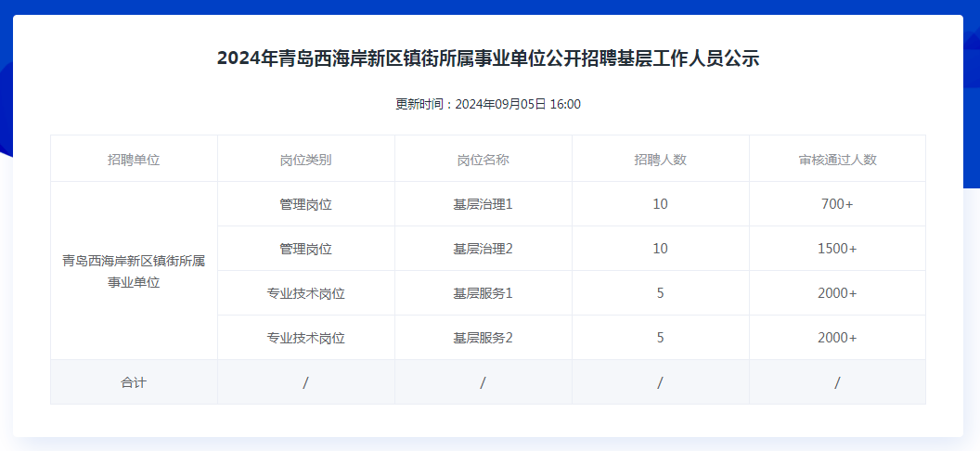This screenshot has width=980, height=451.
Task: Click 招聘人数 5 in the 基层服务2 row
Action: [x=661, y=338]
